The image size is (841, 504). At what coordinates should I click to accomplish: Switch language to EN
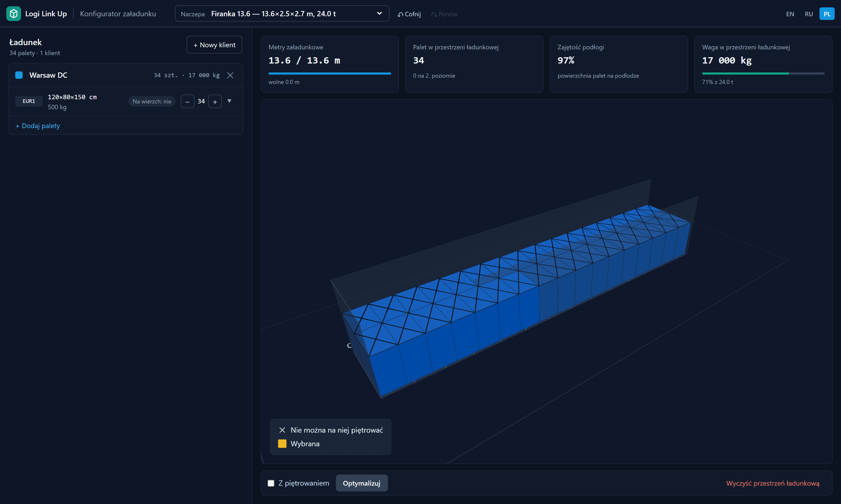coord(790,14)
